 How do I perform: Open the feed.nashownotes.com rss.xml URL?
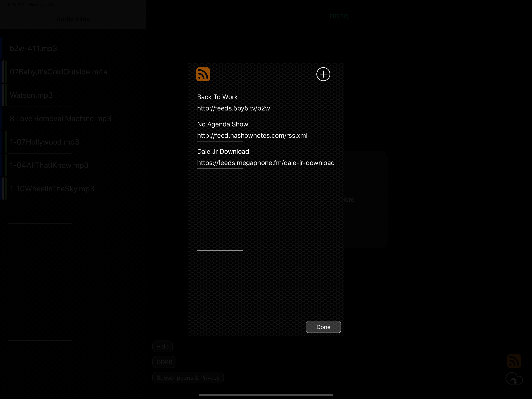(252, 135)
